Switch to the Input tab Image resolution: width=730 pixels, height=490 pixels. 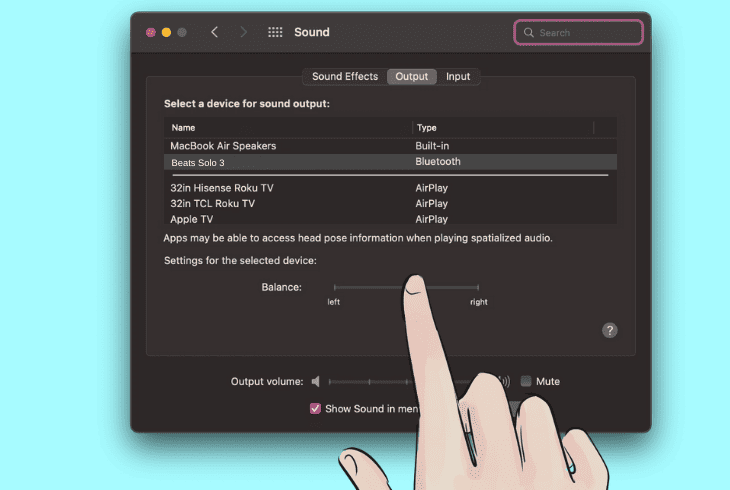point(458,76)
